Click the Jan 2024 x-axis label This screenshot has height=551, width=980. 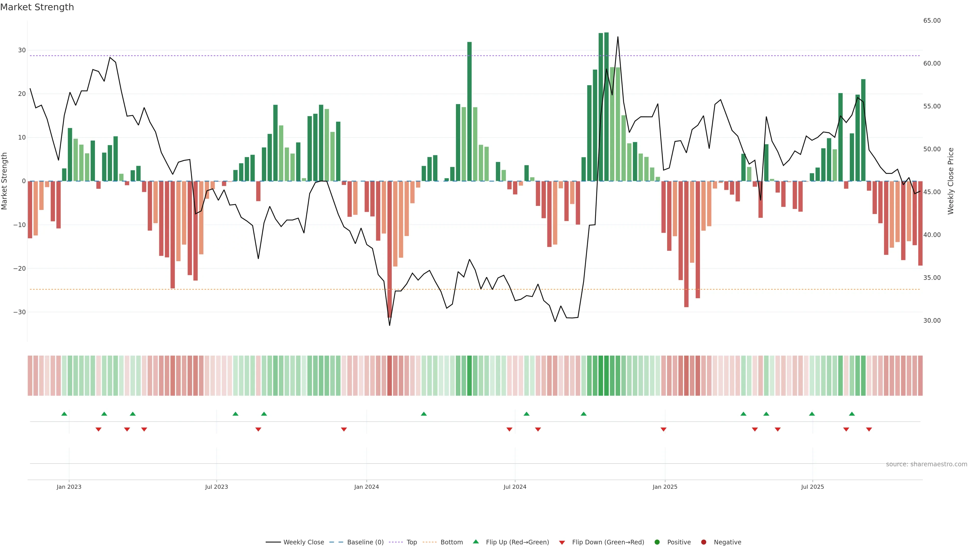click(366, 487)
